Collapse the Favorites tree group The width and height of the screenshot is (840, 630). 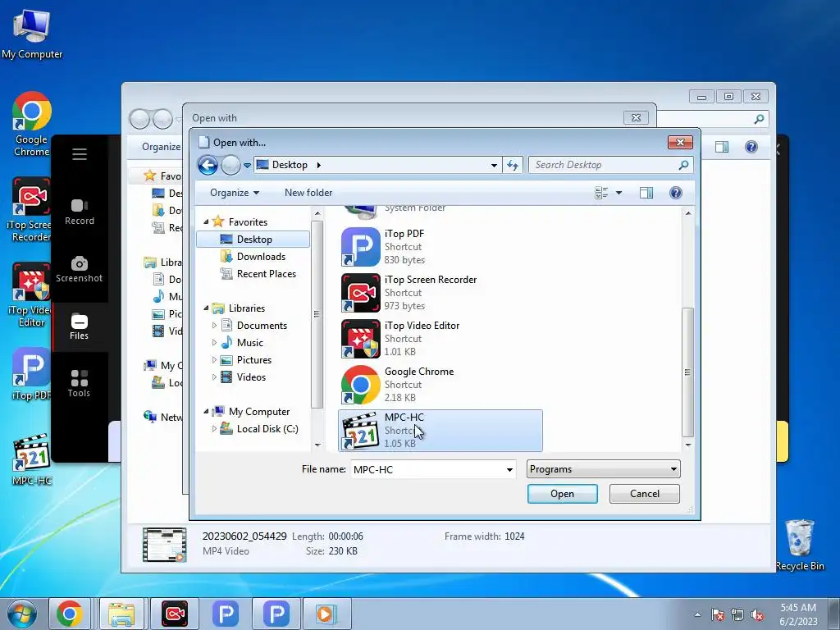tap(206, 221)
